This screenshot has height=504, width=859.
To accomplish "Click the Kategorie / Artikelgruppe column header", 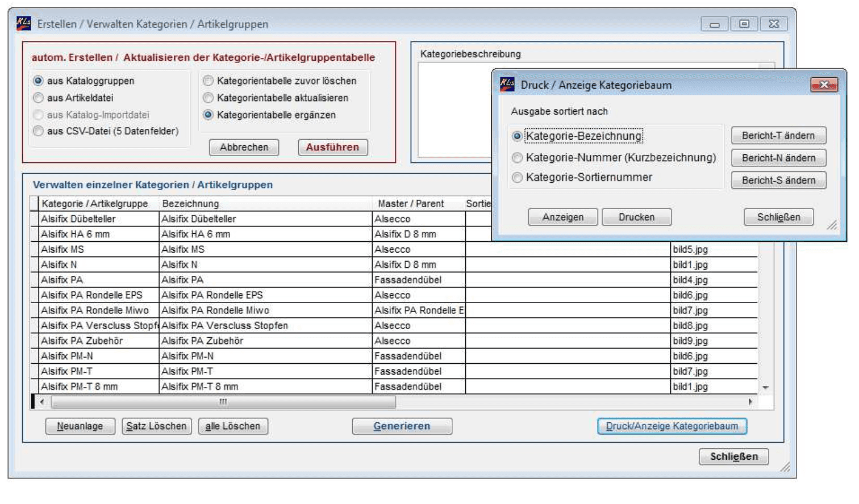I will point(98,203).
